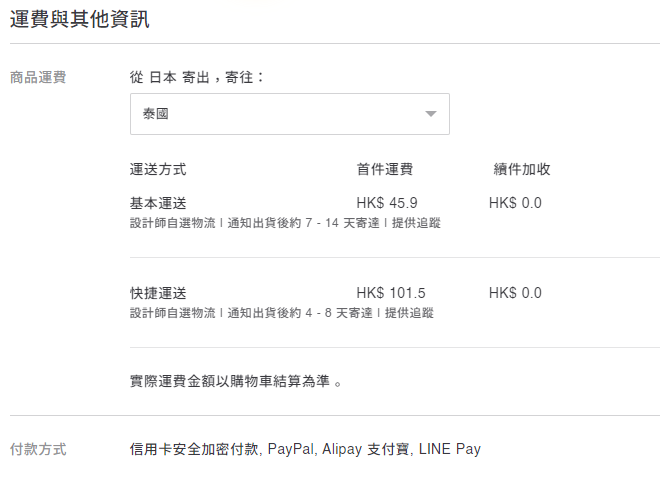Click the 運費與其他資訊 section heading

pyautogui.click(x=81, y=19)
